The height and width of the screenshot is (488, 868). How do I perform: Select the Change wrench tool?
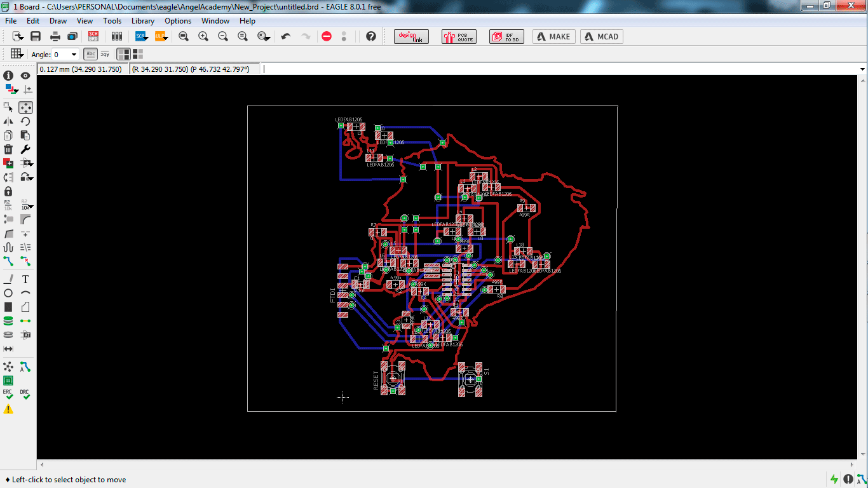(25, 149)
